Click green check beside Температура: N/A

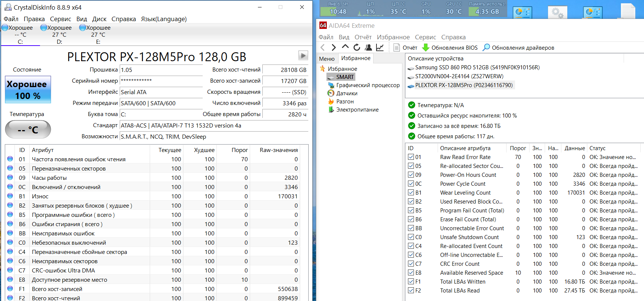click(411, 105)
